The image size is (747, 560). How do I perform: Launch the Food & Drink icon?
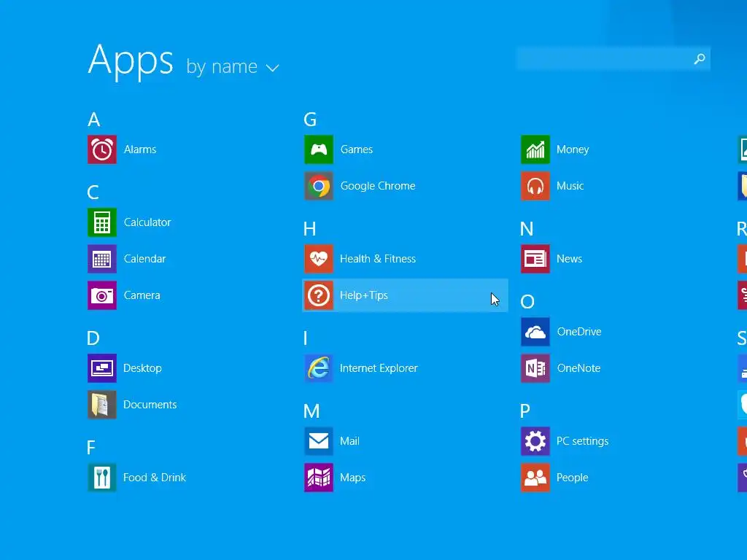tap(102, 478)
